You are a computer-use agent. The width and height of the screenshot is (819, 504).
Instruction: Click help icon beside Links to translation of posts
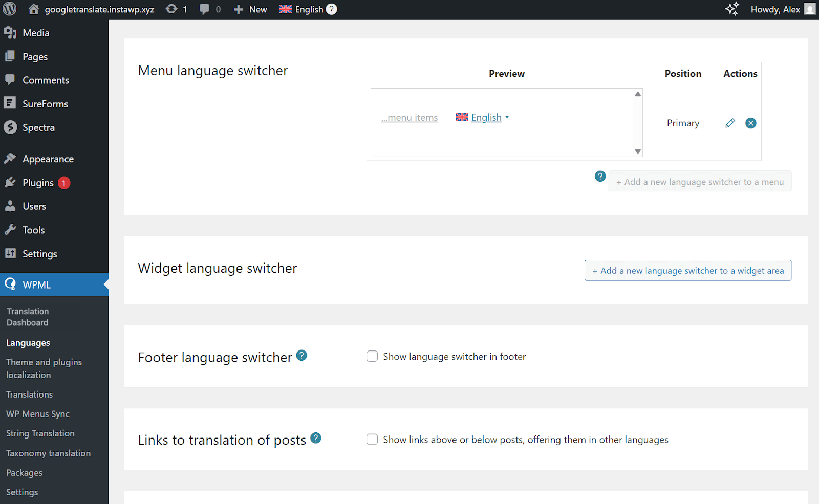(316, 438)
